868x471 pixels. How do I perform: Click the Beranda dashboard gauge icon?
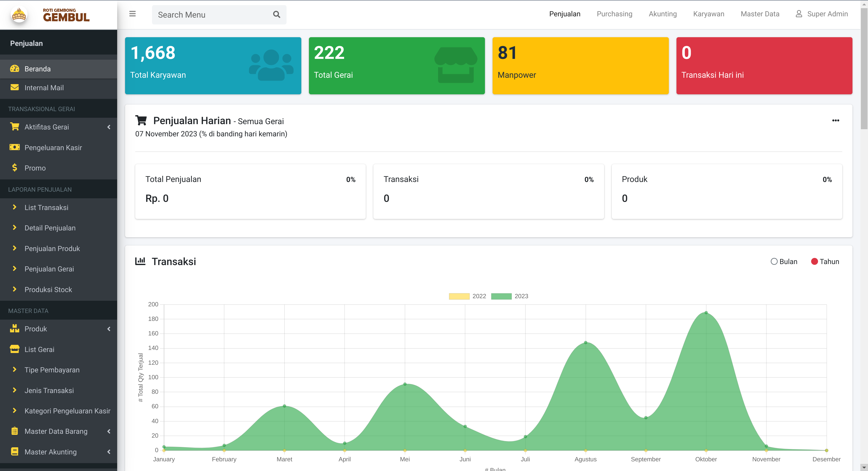coord(15,69)
